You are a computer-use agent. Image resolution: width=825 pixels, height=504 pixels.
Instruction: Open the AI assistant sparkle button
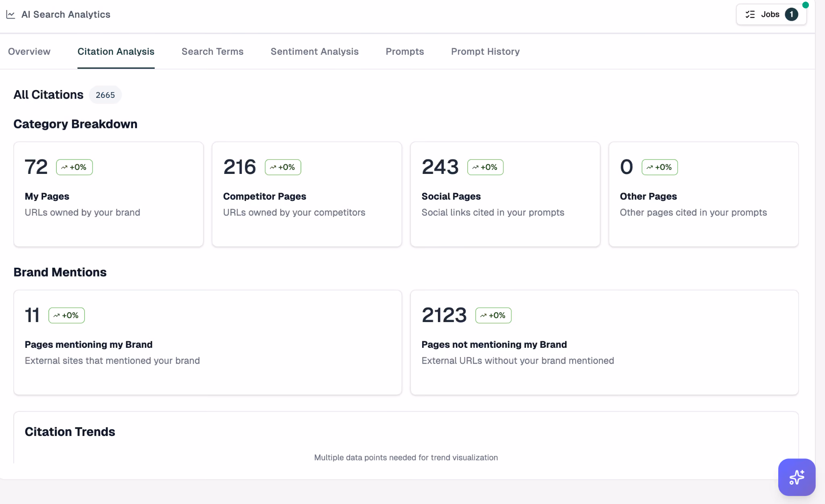(x=796, y=477)
